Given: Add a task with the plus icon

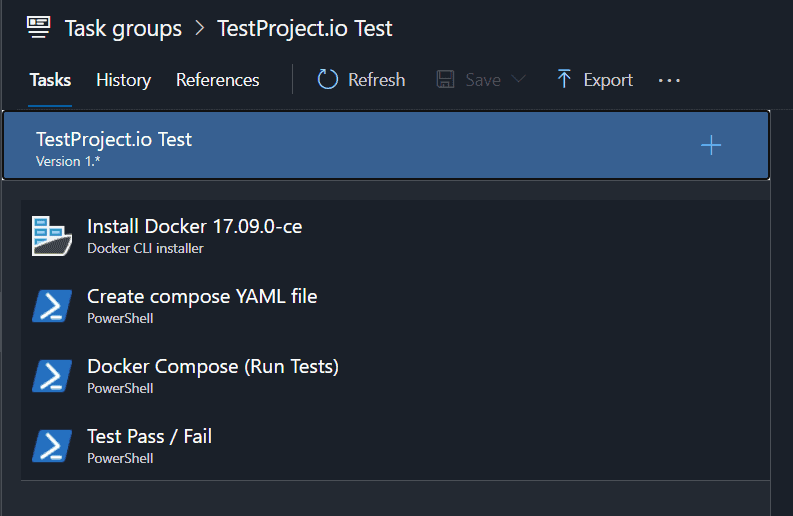Looking at the screenshot, I should pyautogui.click(x=711, y=145).
